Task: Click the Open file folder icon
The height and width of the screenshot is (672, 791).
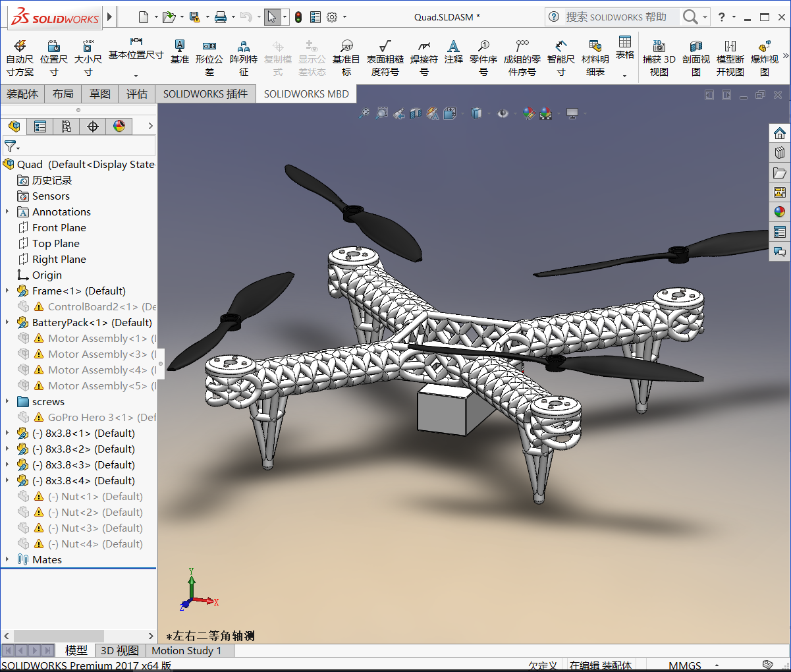Action: (x=169, y=17)
